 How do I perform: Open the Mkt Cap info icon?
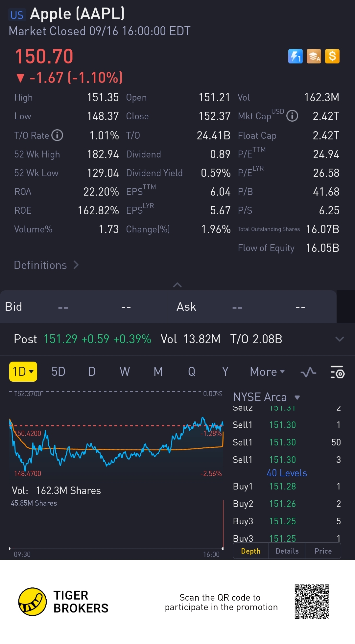coord(292,116)
